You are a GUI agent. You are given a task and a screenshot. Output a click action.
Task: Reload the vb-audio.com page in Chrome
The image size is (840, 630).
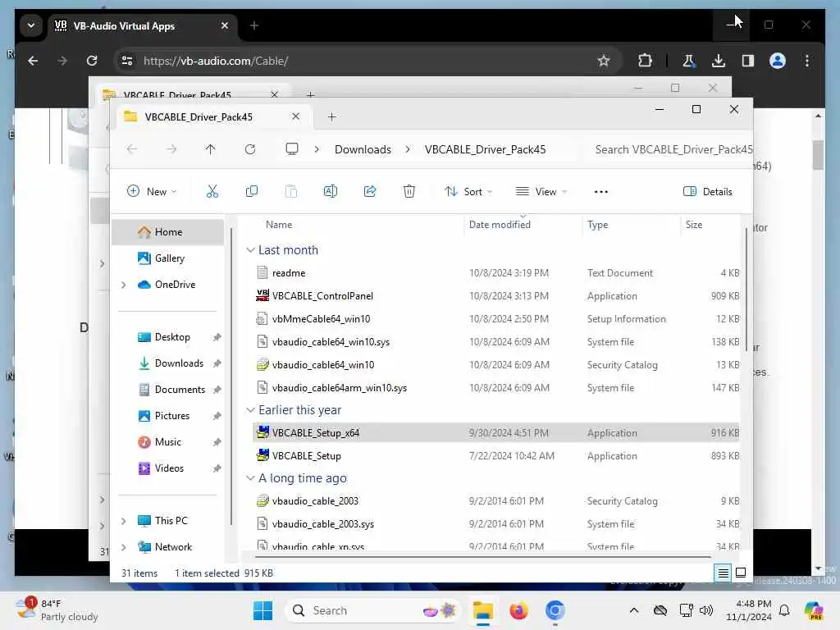coord(92,61)
